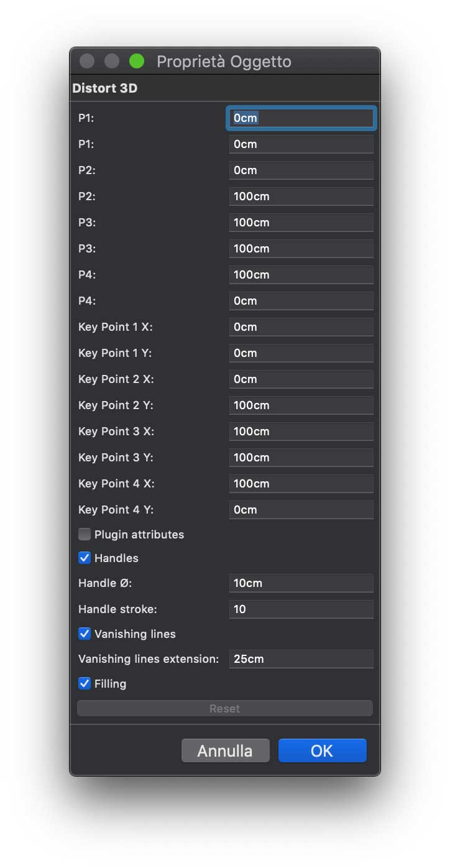Focus the Key Point 4 Y field
450x868 pixels.
[301, 509]
